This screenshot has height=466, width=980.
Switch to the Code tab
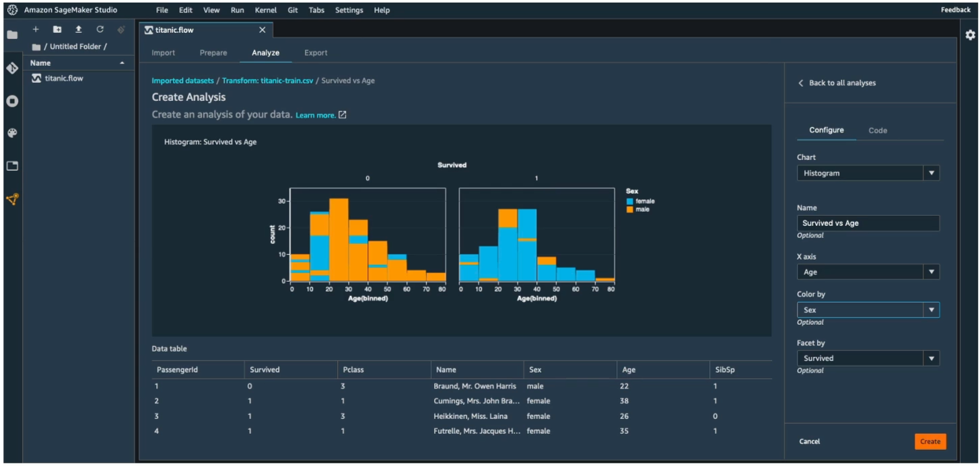[x=878, y=130]
